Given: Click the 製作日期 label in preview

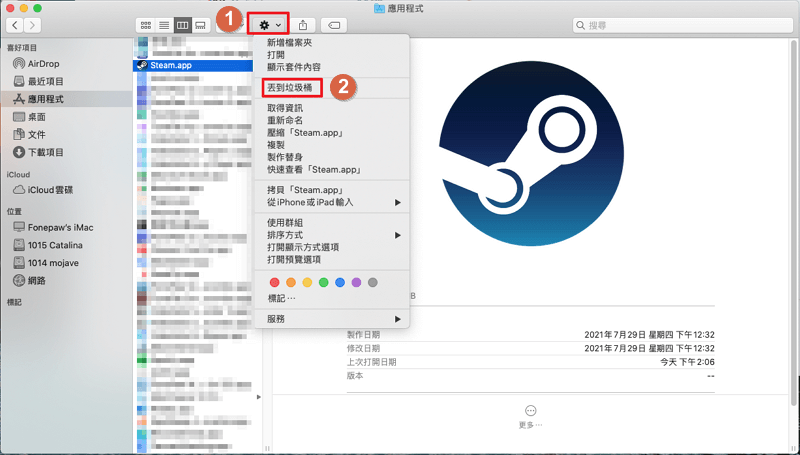Looking at the screenshot, I should point(363,335).
